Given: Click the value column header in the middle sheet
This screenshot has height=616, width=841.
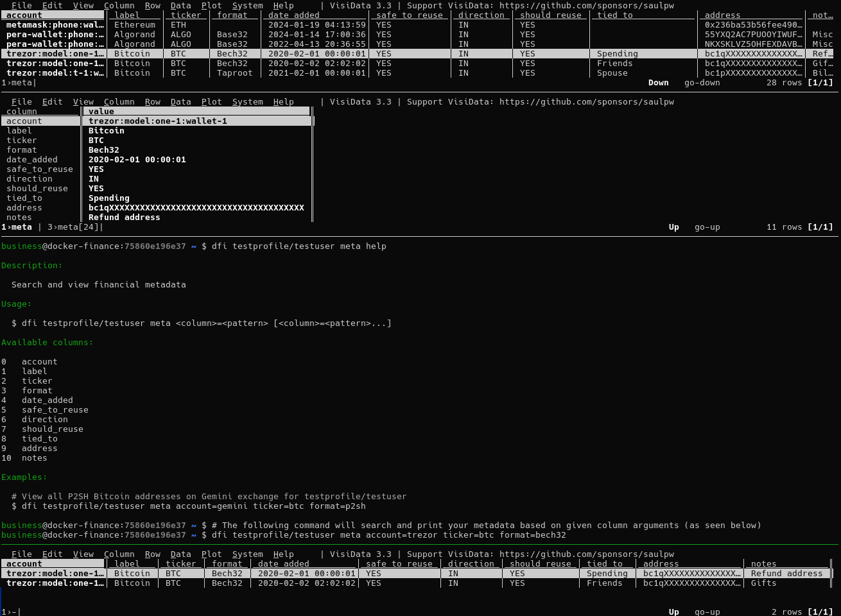Looking at the screenshot, I should (x=101, y=111).
